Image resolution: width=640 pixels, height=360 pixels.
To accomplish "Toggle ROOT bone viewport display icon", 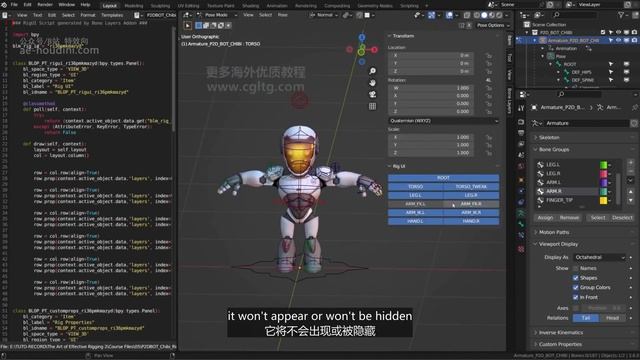I will 626,64.
